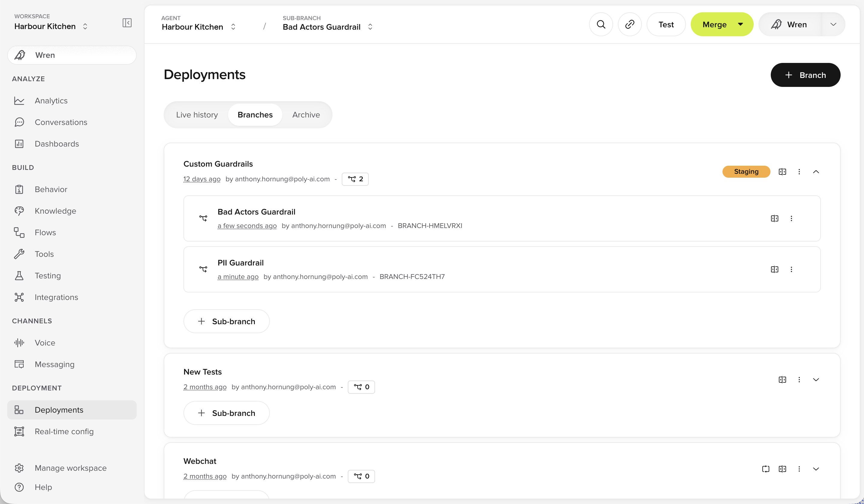Viewport: 864px width, 504px height.
Task: Open PII Guardrail three-dot menu
Action: (791, 270)
